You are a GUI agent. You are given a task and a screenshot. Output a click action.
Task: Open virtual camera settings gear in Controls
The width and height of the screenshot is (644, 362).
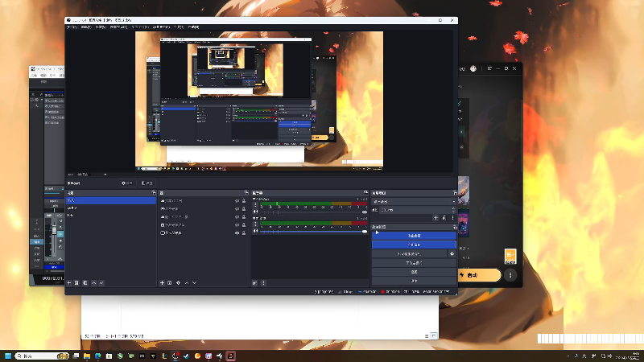point(451,253)
